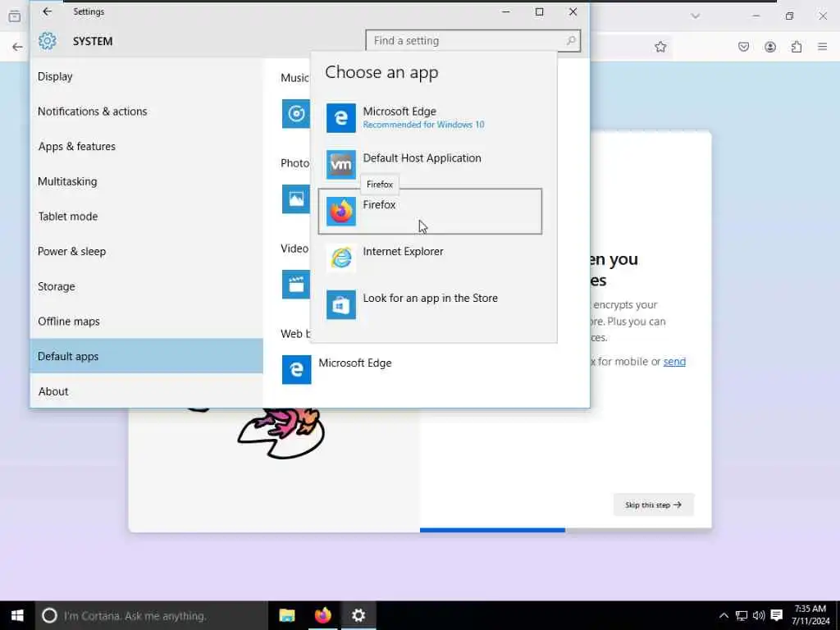The width and height of the screenshot is (840, 630).
Task: Switch to Settings on the taskbar
Action: (358, 615)
